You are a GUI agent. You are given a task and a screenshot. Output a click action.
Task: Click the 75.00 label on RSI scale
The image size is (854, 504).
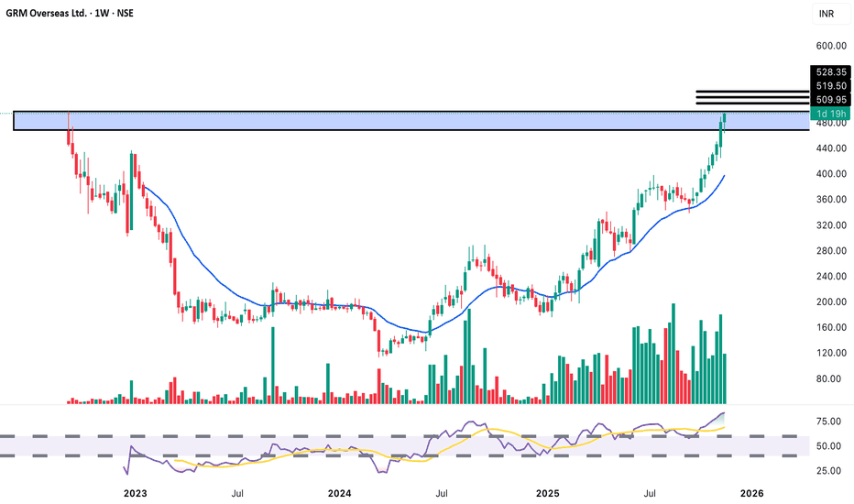(x=829, y=422)
